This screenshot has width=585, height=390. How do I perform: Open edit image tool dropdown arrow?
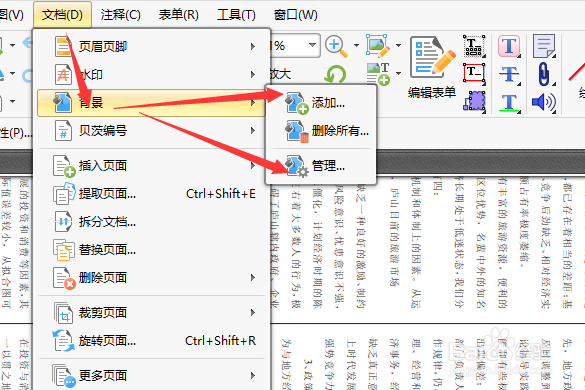[398, 46]
